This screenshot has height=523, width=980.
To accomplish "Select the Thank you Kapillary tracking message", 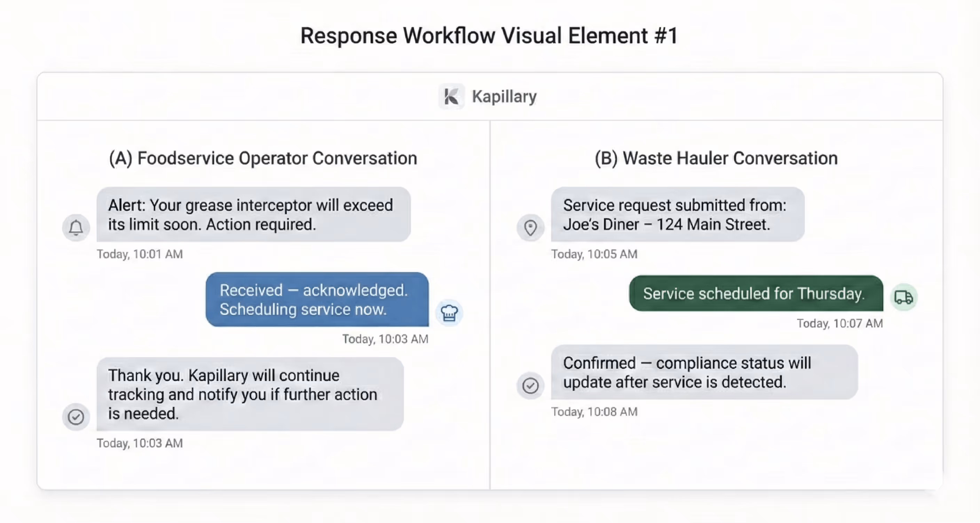I will point(250,394).
